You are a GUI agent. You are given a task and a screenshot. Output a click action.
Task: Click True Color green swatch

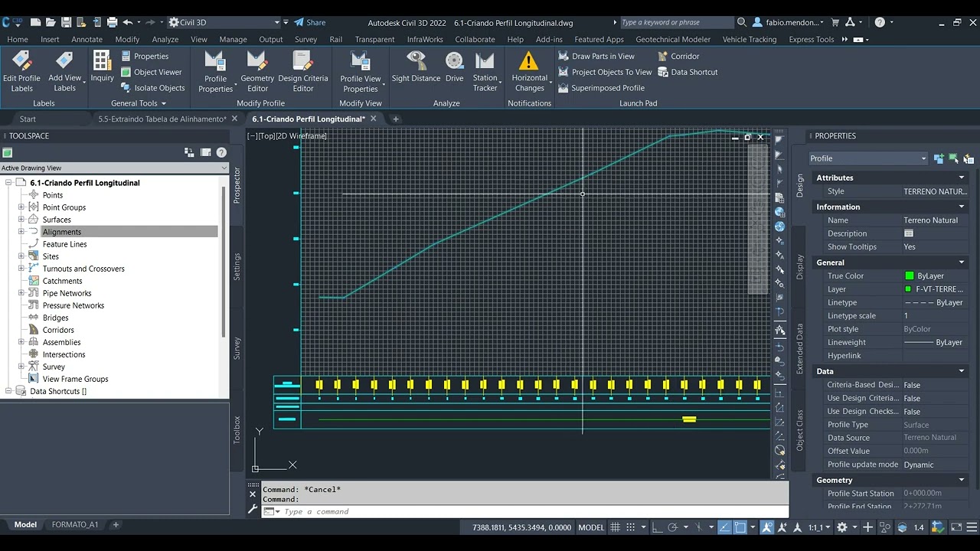pos(909,276)
